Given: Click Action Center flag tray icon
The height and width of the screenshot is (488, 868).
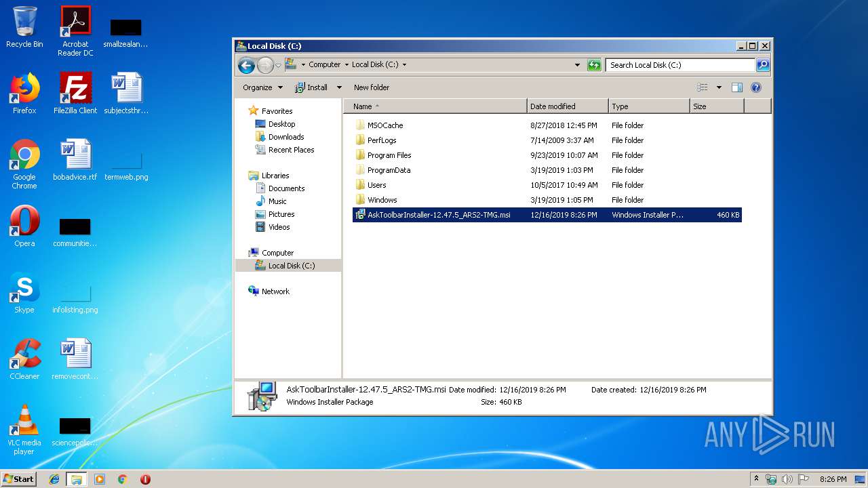Looking at the screenshot, I should (804, 479).
